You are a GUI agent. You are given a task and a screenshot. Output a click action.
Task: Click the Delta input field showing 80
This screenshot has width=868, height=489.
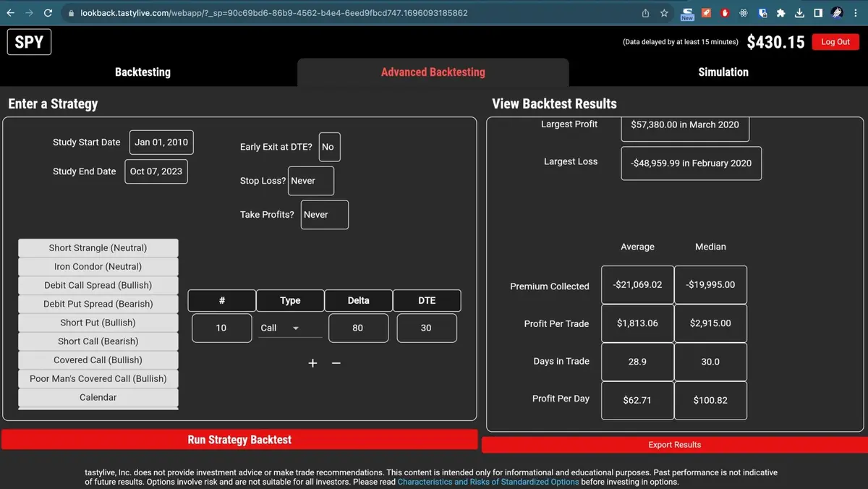point(358,328)
